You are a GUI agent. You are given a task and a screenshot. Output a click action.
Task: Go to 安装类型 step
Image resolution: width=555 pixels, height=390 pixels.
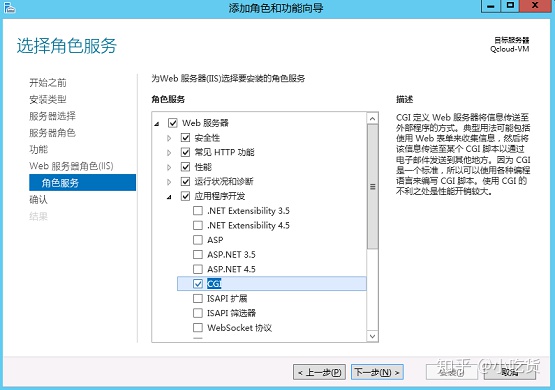tap(48, 99)
